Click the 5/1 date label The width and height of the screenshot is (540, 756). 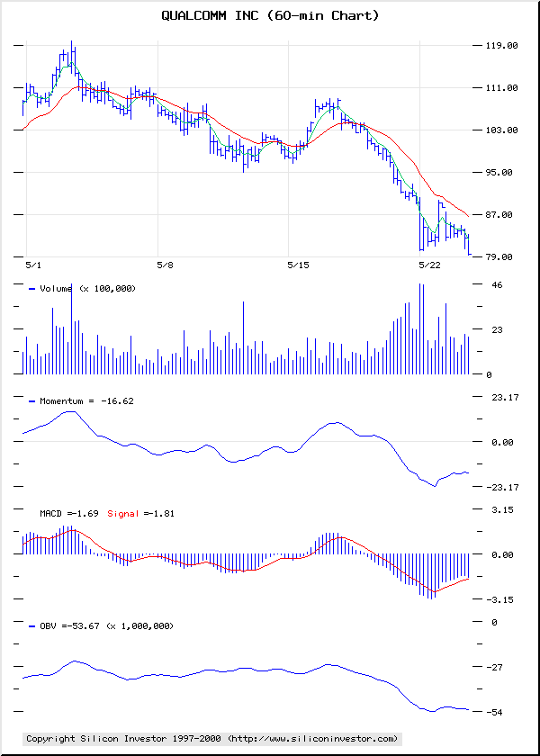pyautogui.click(x=33, y=265)
